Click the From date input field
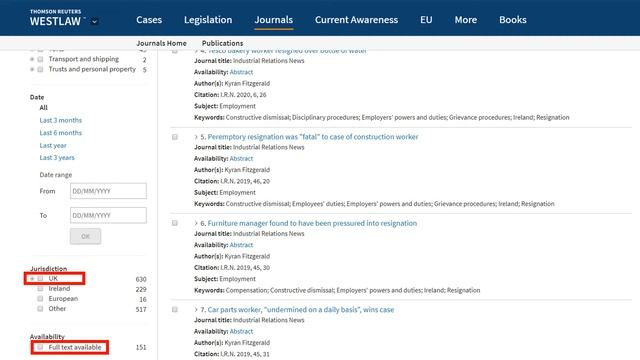The height and width of the screenshot is (360, 640). click(108, 191)
